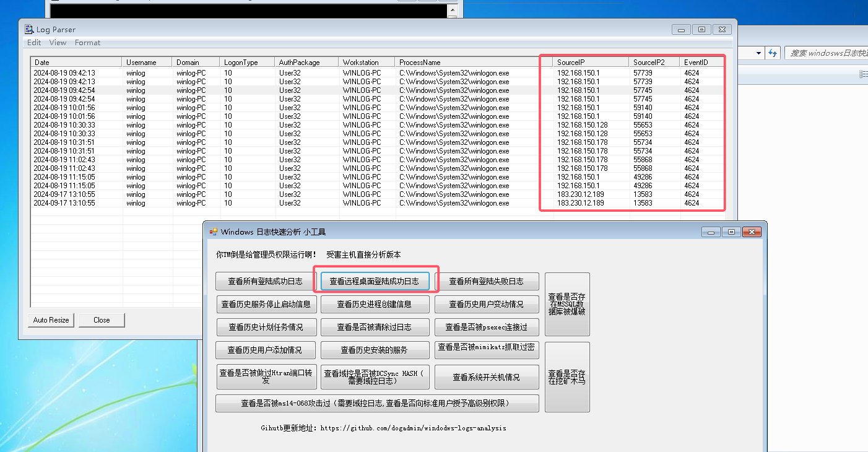The width and height of the screenshot is (868, 452).
Task: Click the LogonType column header
Action: 248,62
